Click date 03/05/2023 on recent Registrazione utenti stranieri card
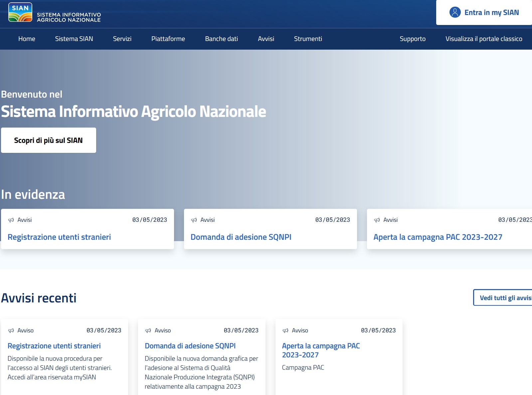This screenshot has height=395, width=532. coord(104,330)
